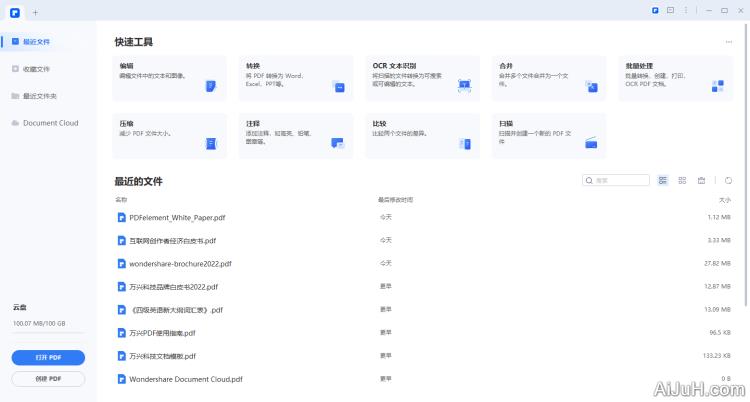Open the 批量处理 (Batch) quick tool card
750x402 pixels.
(675, 78)
